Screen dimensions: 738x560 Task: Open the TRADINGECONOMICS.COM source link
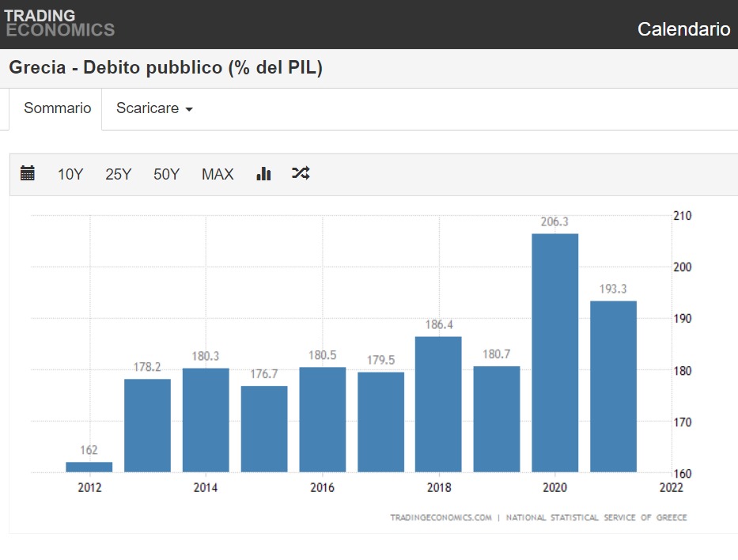[x=441, y=517]
